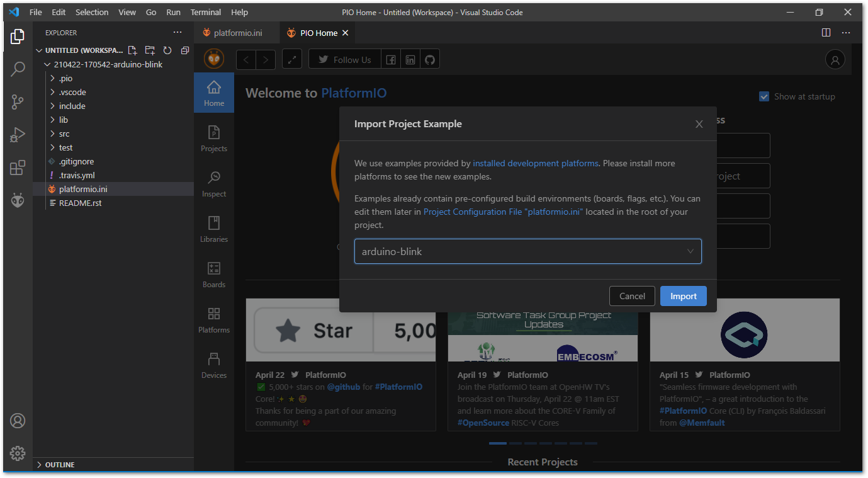
Task: Open Source Control view in activity bar
Action: 18,102
